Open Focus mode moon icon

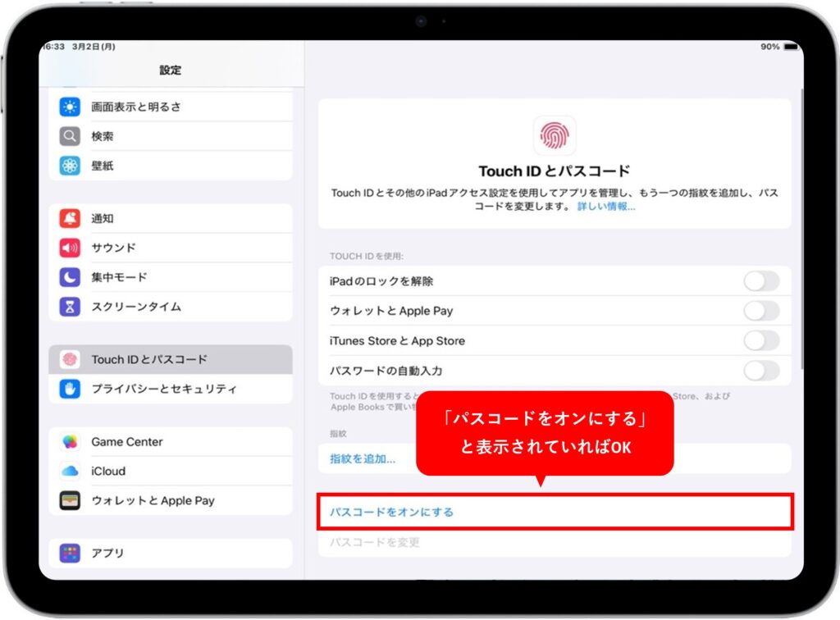pyautogui.click(x=70, y=277)
